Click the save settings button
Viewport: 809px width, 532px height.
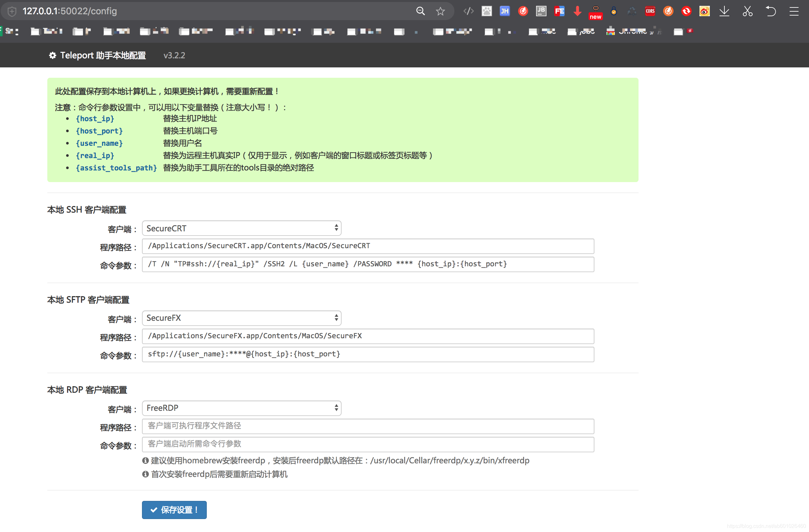pos(174,510)
